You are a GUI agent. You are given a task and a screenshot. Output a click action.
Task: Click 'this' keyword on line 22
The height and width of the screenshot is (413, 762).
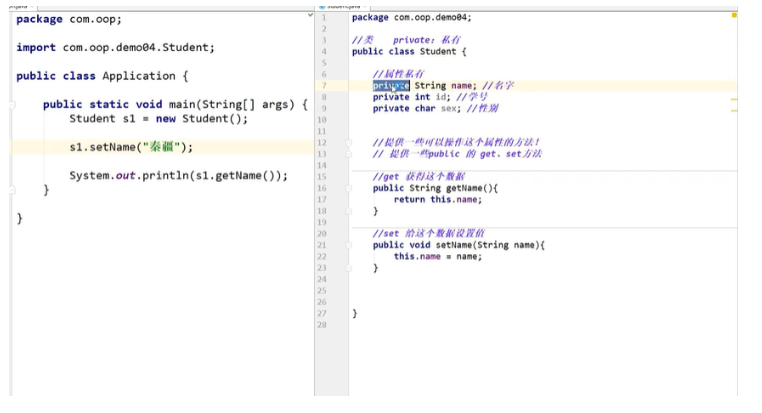point(404,257)
